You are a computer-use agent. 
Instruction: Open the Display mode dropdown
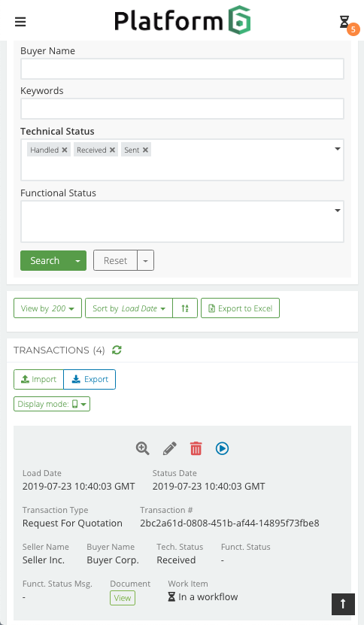pos(52,404)
